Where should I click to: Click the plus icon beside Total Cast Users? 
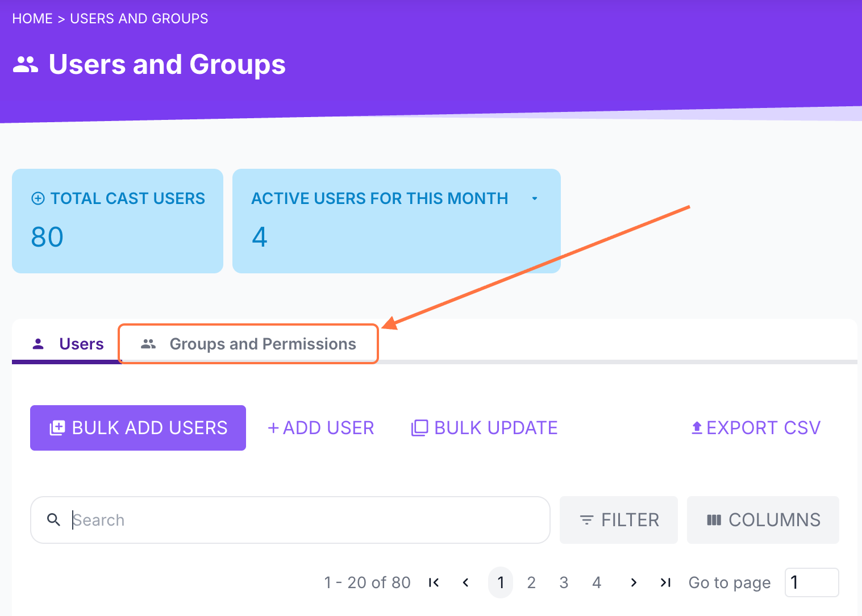38,198
